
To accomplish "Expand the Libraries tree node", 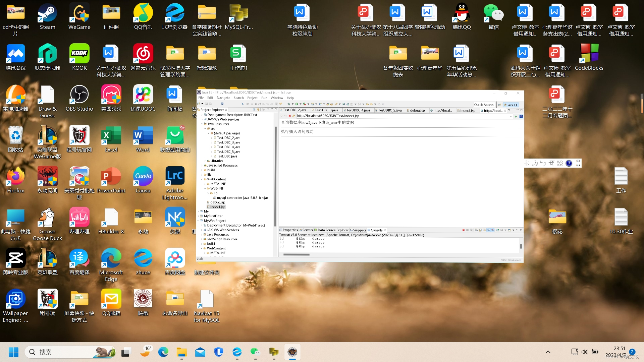I will click(x=205, y=161).
